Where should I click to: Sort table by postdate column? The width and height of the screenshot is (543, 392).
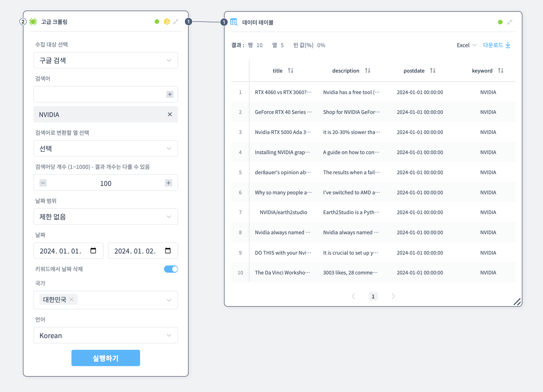(x=432, y=71)
